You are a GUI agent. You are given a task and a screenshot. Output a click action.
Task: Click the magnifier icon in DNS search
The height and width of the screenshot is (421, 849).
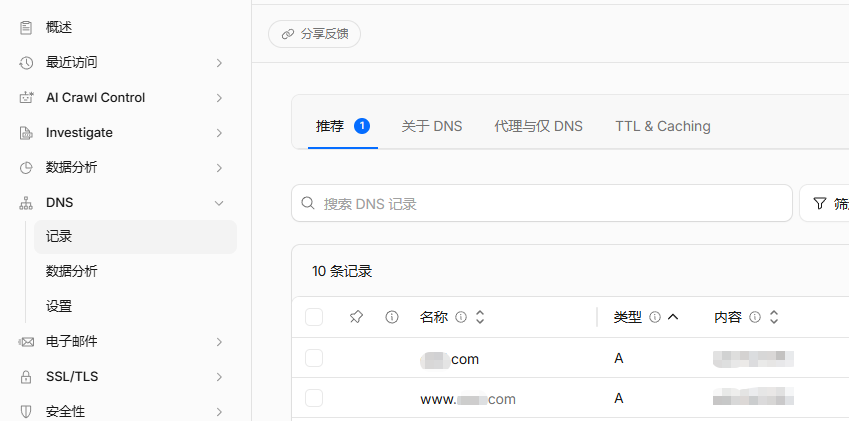[x=308, y=203]
